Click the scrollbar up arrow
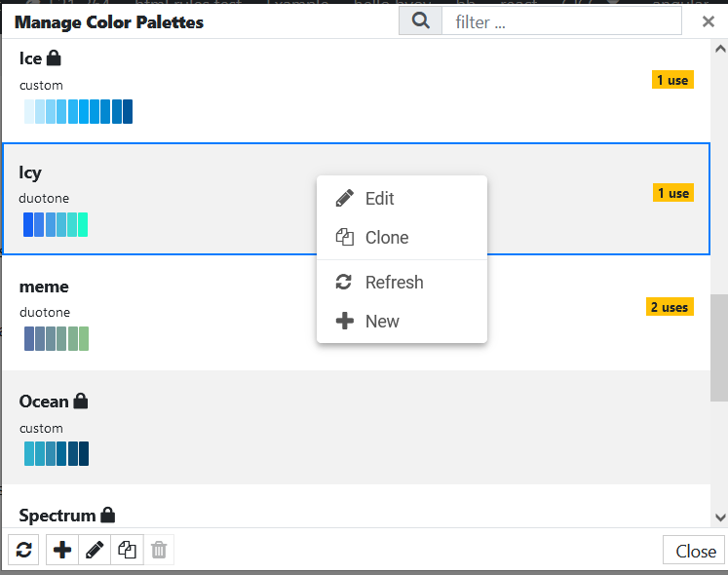Viewport: 728px width, 575px height. pos(720,49)
